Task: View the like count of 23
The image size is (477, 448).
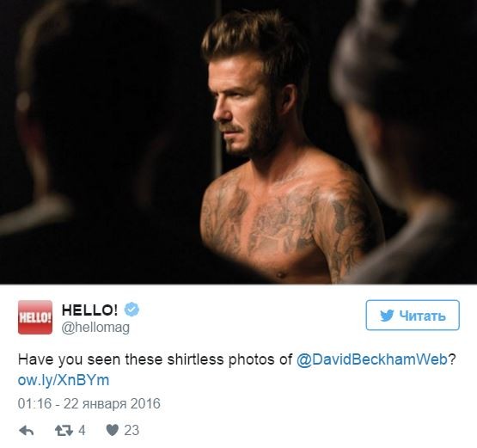Action: (x=131, y=430)
